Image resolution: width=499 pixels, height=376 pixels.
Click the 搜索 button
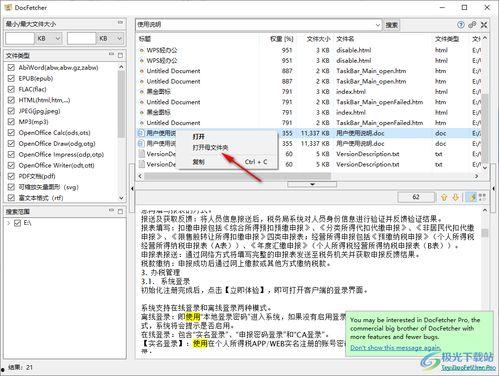(x=392, y=25)
